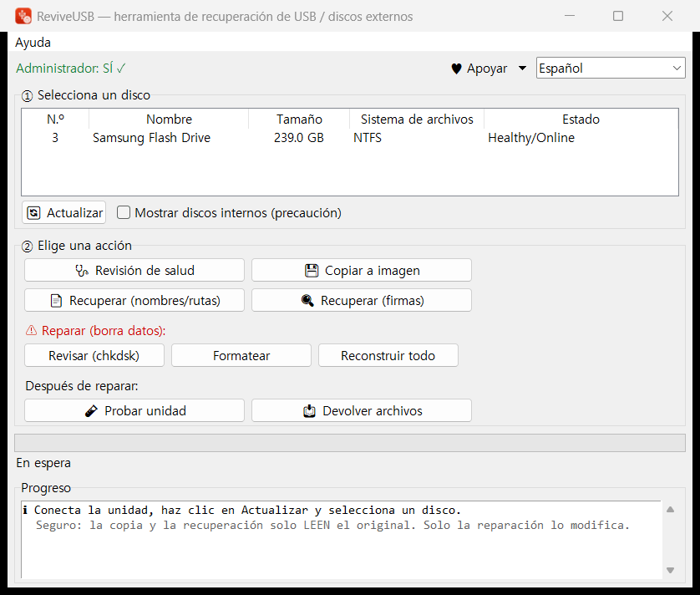Click the Reconstruir todo button
The height and width of the screenshot is (595, 700).
point(388,355)
